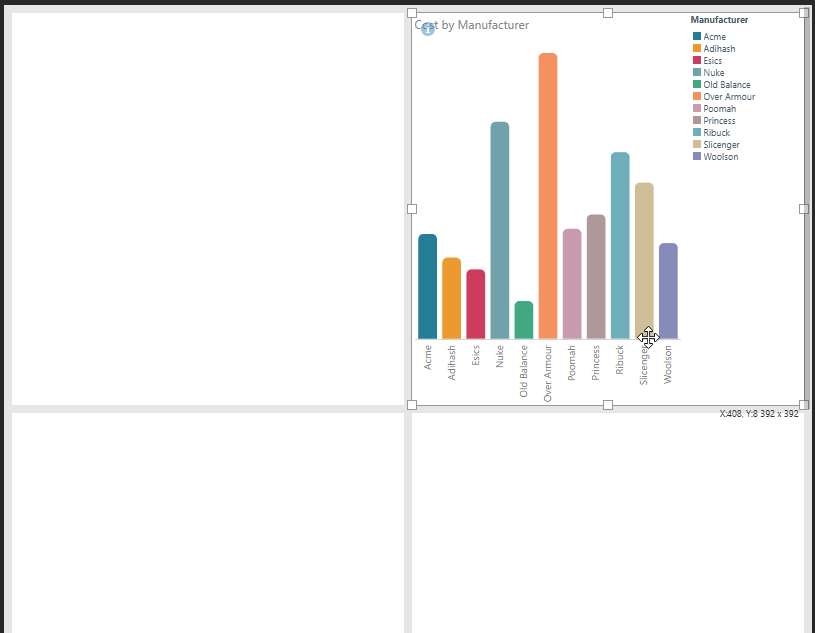This screenshot has width=815, height=633.
Task: Click Adihash color swatch in legend
Action: 696,48
